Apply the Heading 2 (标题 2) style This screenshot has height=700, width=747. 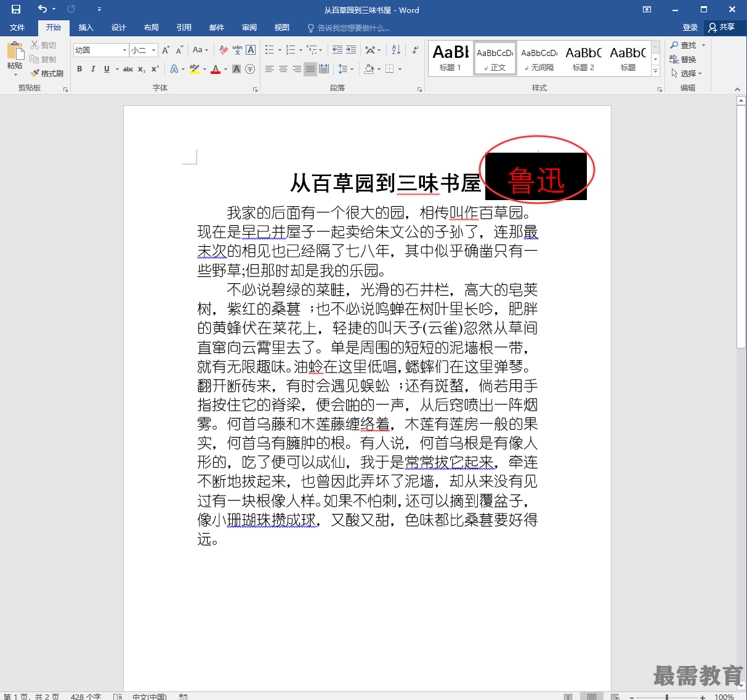(x=584, y=59)
